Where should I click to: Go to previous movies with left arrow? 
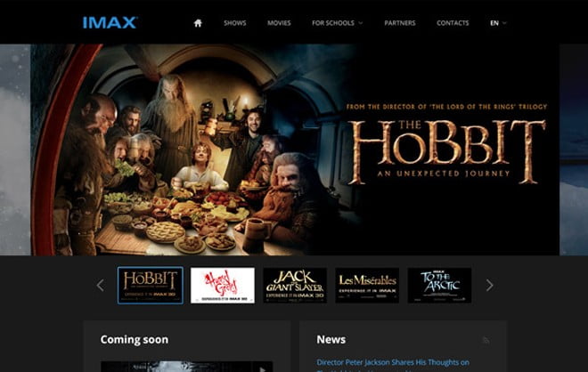point(100,286)
